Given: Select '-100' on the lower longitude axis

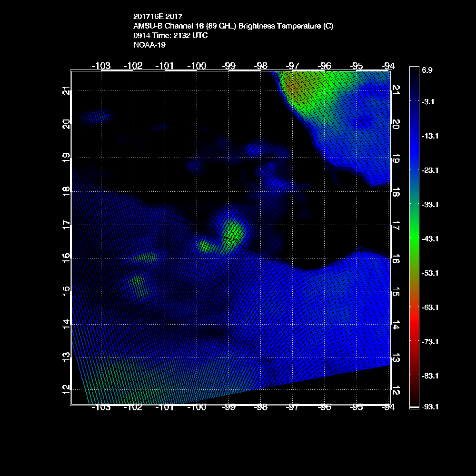Looking at the screenshot, I should pos(197,407).
